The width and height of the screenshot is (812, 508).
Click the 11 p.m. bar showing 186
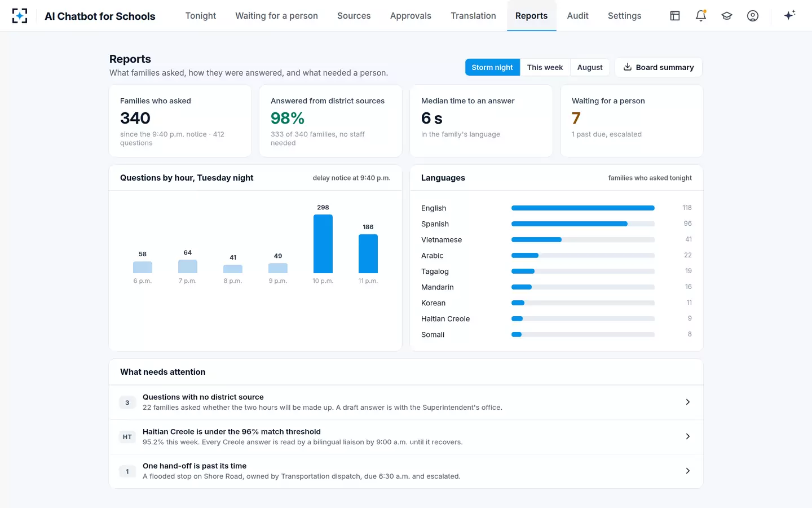[x=368, y=254]
